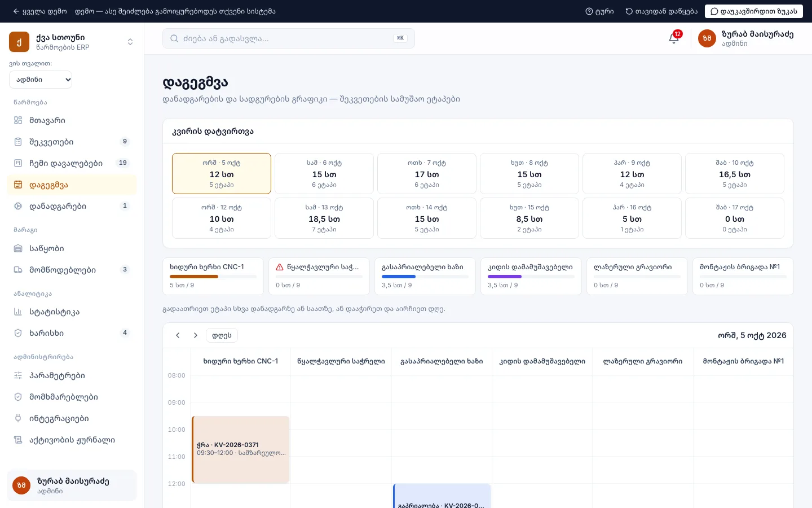Go to next day with right chevron

(196, 335)
